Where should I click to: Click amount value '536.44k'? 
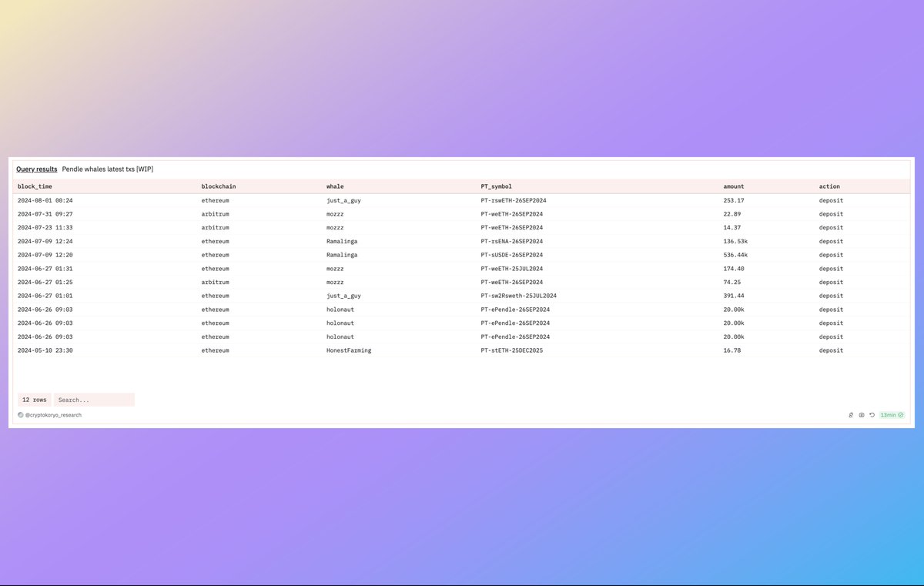click(x=735, y=255)
